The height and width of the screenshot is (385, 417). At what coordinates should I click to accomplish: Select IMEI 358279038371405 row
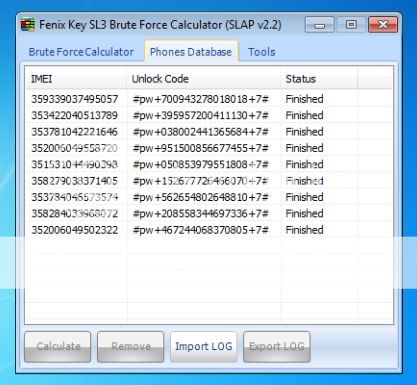coord(209,181)
